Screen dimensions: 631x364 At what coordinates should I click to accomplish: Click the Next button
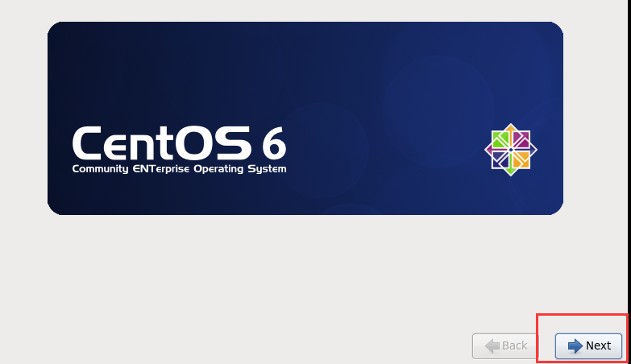pos(588,345)
